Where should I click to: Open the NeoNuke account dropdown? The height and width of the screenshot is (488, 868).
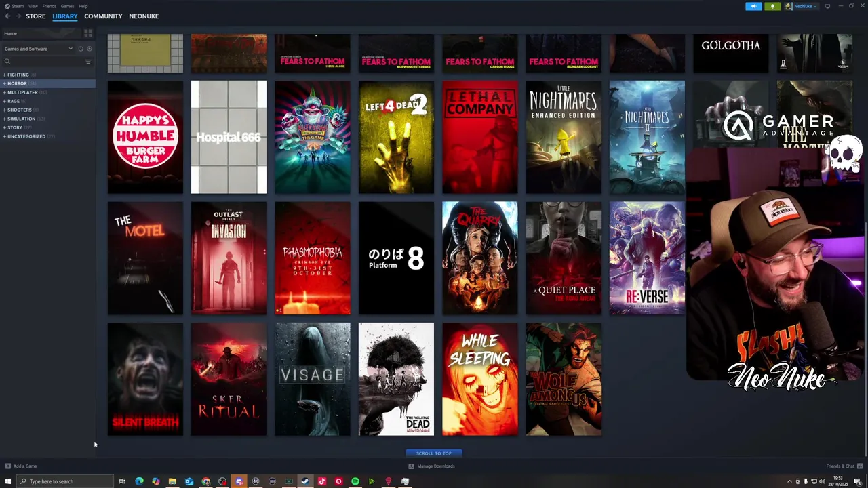click(801, 6)
